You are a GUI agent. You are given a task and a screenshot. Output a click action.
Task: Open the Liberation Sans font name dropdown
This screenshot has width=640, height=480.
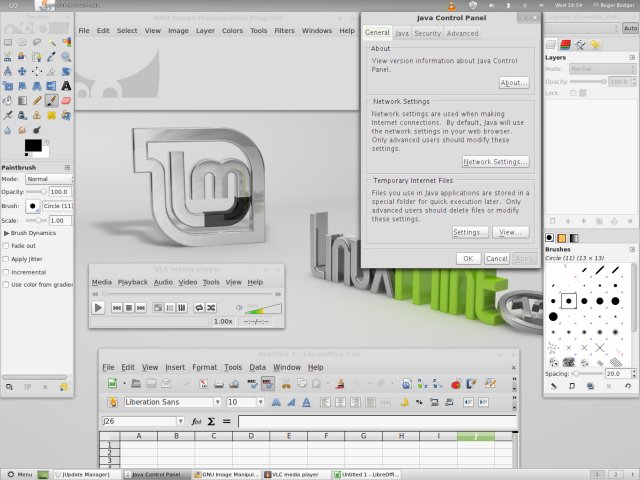coord(215,402)
